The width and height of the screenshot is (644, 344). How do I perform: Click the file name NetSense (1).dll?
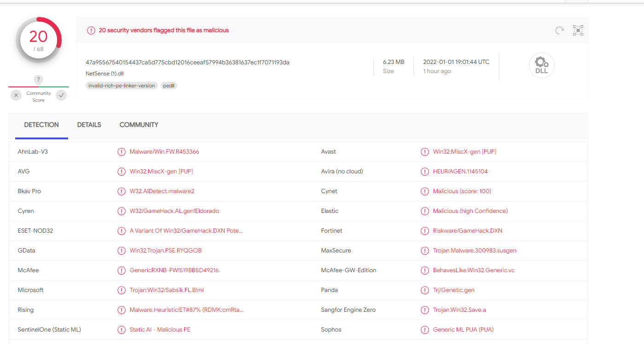pos(104,74)
